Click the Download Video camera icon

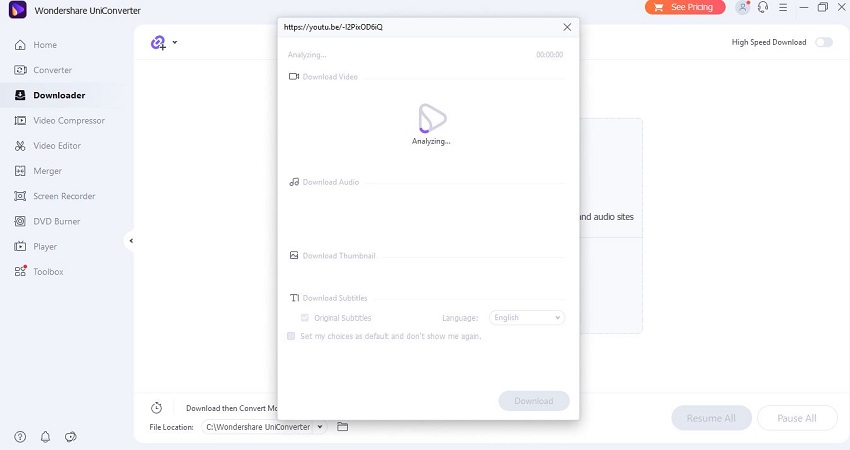coord(294,76)
